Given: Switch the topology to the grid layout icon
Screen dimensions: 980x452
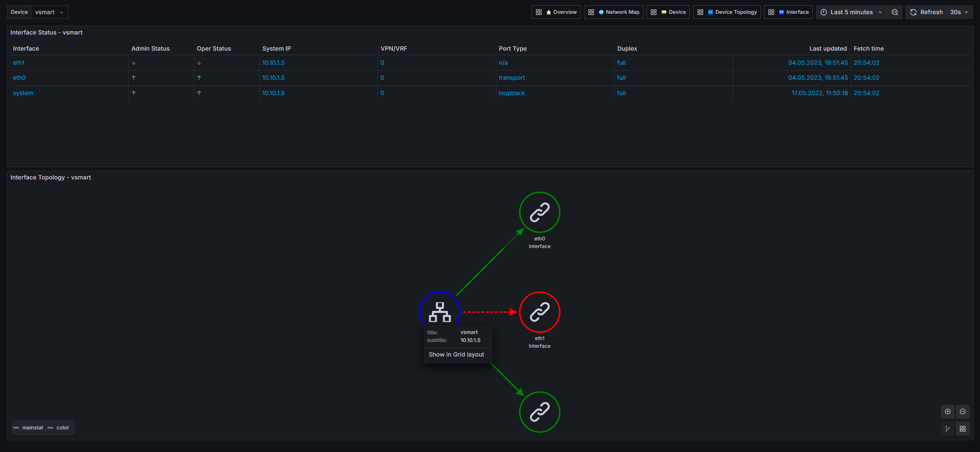Looking at the screenshot, I should coord(963,429).
